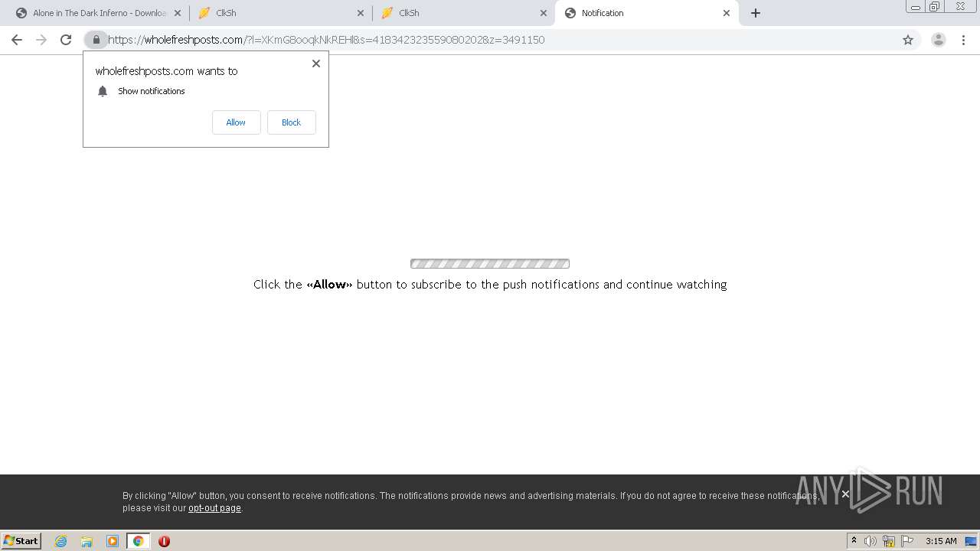Open media player from taskbar

pyautogui.click(x=113, y=541)
